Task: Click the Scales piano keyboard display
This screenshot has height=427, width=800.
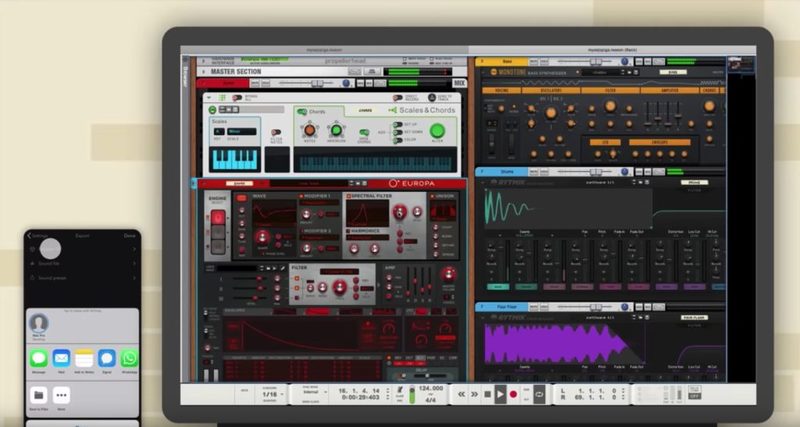Action: (x=235, y=159)
